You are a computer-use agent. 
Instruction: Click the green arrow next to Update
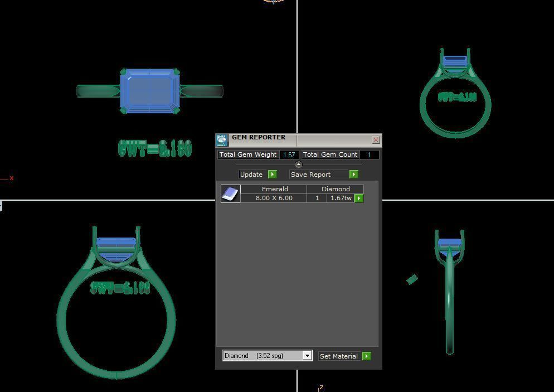(273, 175)
